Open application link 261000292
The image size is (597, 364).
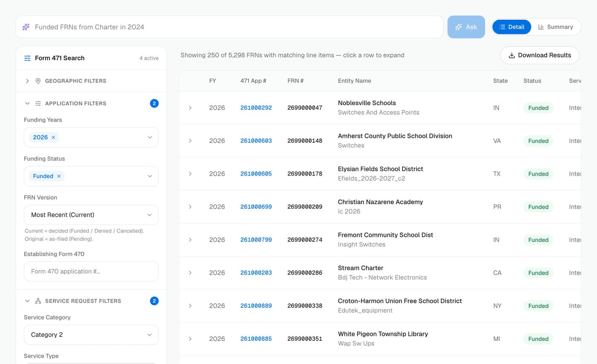tap(256, 108)
